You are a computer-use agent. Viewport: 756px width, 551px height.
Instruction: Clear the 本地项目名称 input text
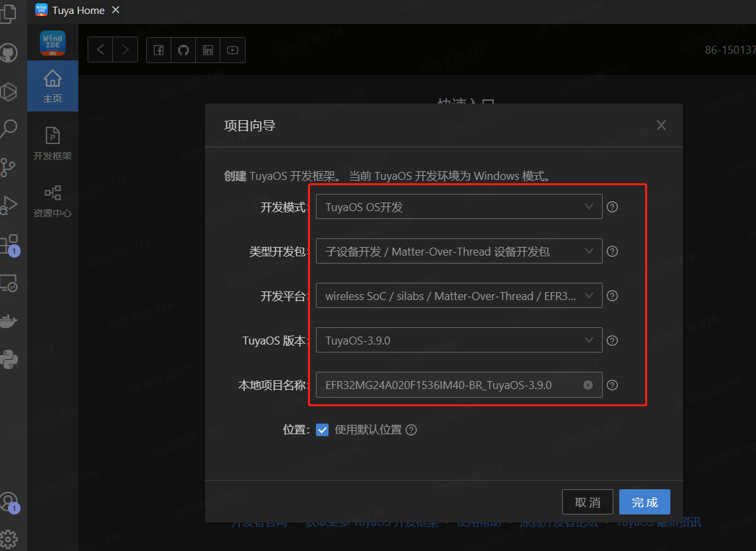click(588, 384)
